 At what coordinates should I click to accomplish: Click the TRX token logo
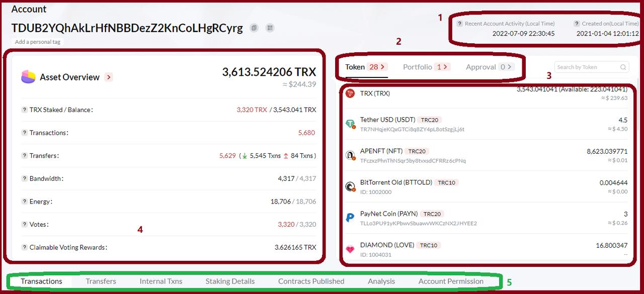350,93
